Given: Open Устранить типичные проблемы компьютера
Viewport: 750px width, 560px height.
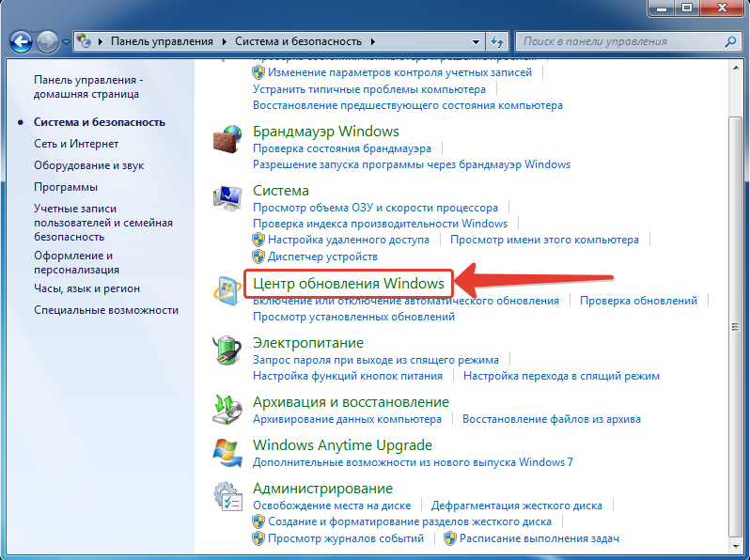Looking at the screenshot, I should [x=369, y=89].
